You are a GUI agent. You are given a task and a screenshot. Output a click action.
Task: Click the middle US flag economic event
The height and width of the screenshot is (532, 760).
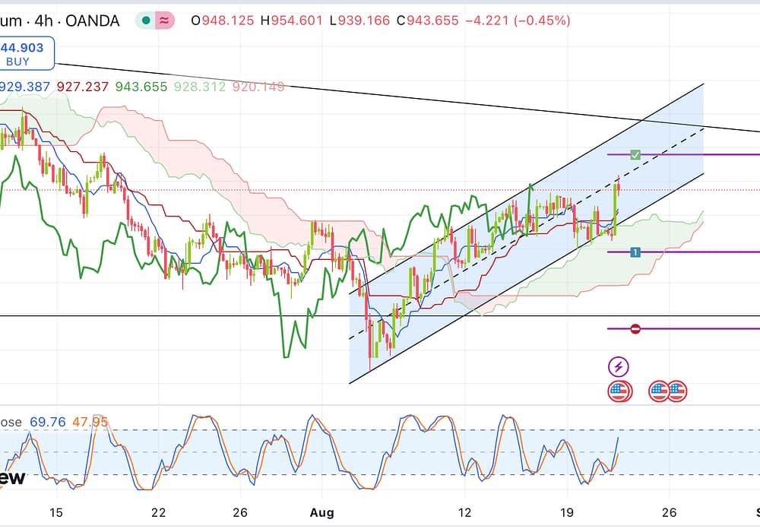coord(659,391)
